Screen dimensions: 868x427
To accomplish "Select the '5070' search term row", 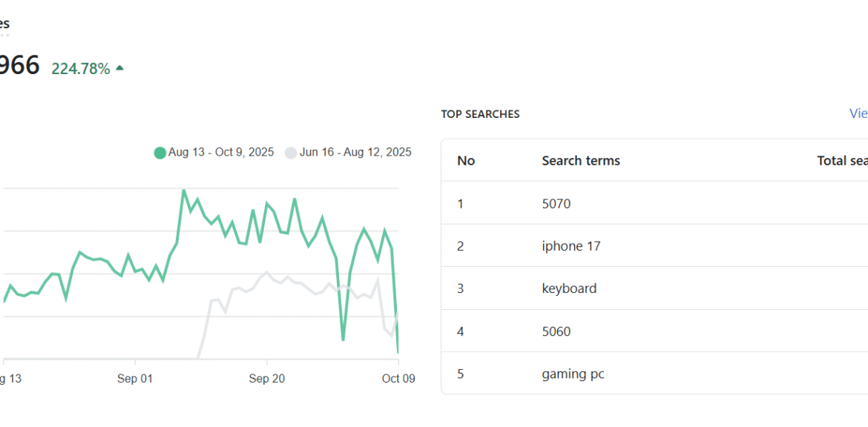I will coord(556,203).
